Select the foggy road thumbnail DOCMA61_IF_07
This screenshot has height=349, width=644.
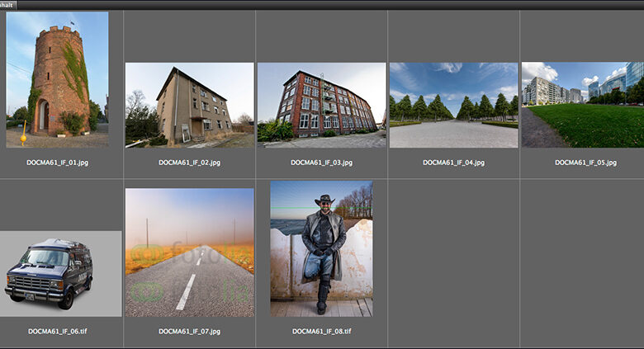point(189,252)
